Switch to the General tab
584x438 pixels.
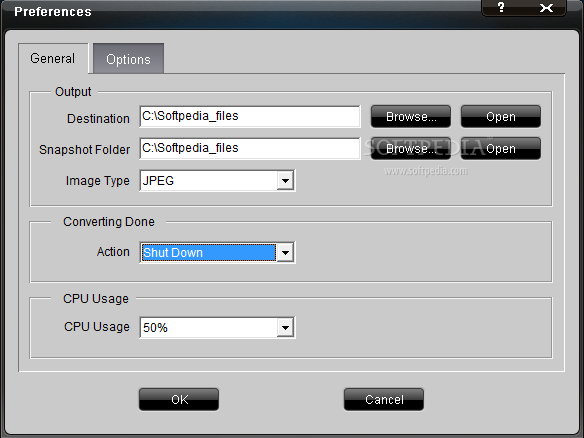tap(53, 58)
